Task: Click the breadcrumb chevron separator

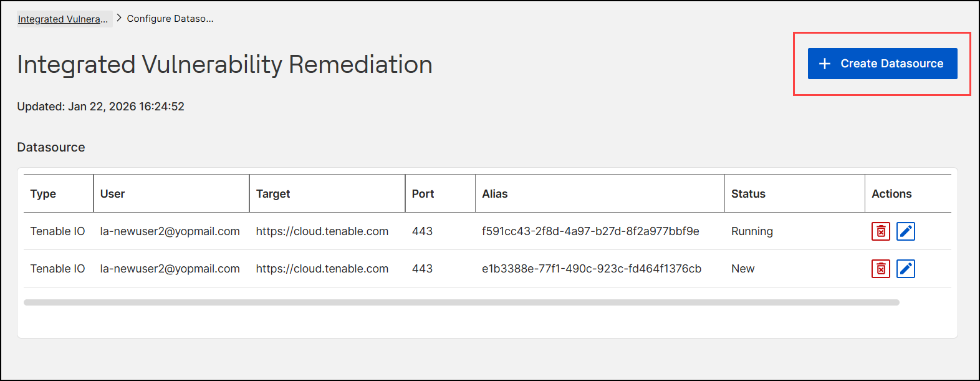Action: click(x=118, y=18)
